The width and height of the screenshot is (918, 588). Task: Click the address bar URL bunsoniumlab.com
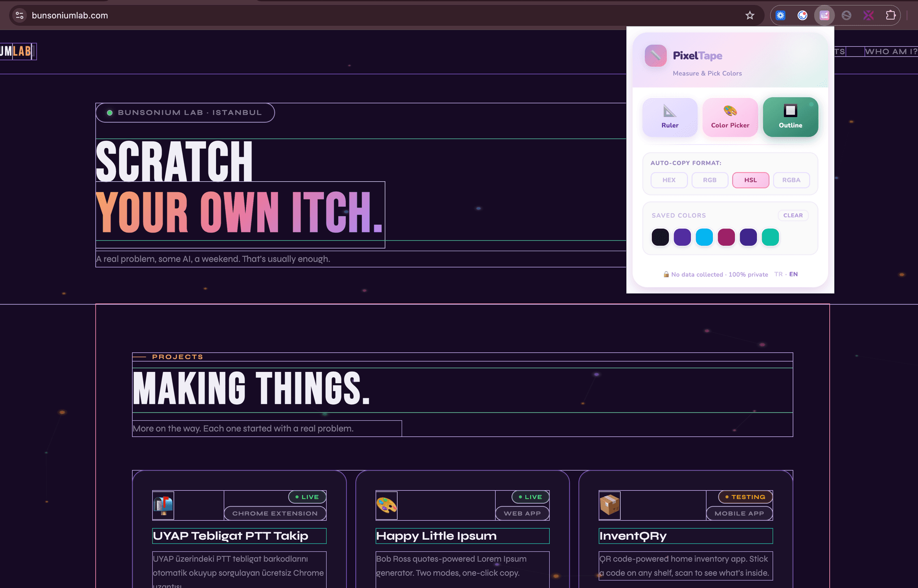pos(70,15)
